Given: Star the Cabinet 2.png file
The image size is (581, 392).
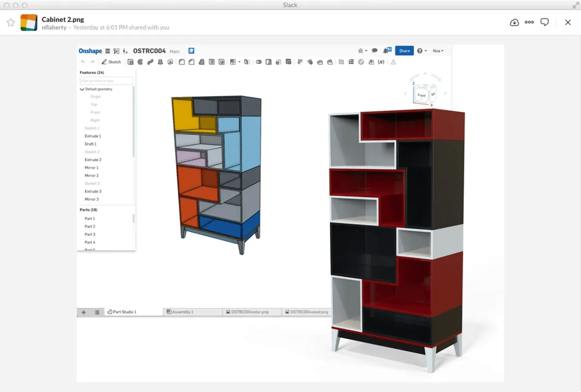Looking at the screenshot, I should [x=11, y=22].
